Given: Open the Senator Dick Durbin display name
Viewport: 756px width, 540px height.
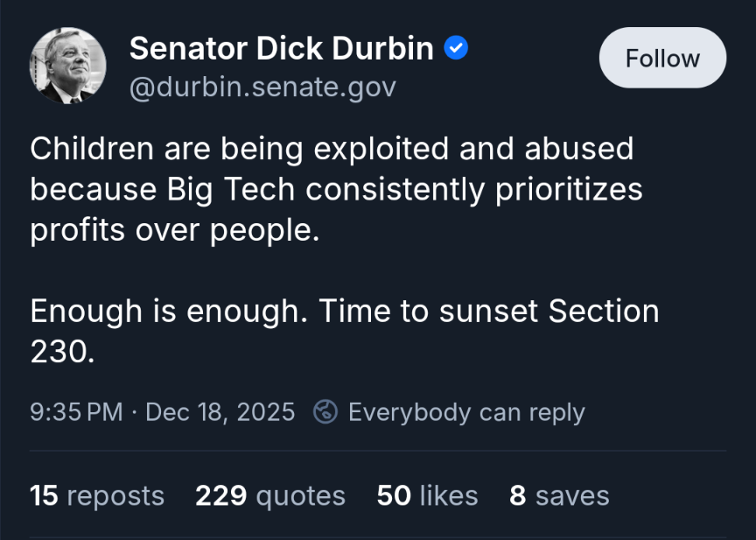Looking at the screenshot, I should click(x=281, y=49).
